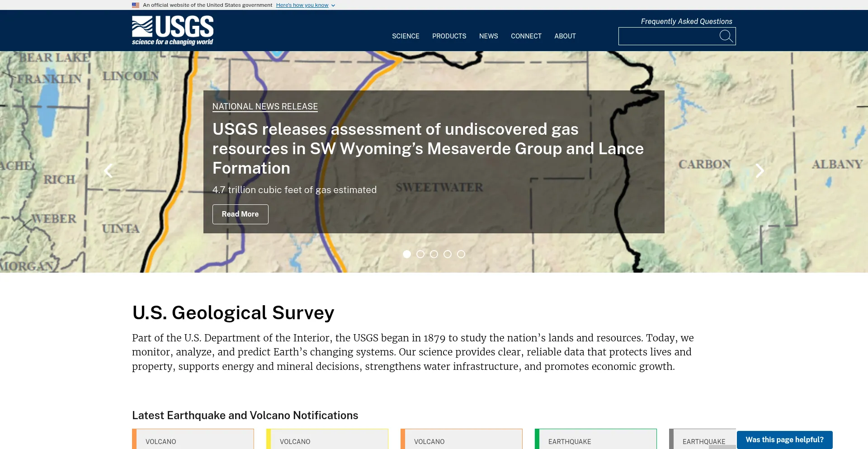Open the CONNECT navigation menu
Image resolution: width=868 pixels, height=449 pixels.
526,36
